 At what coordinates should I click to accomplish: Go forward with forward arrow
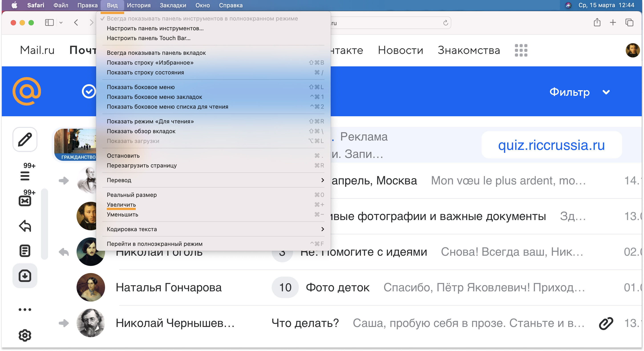pyautogui.click(x=91, y=22)
